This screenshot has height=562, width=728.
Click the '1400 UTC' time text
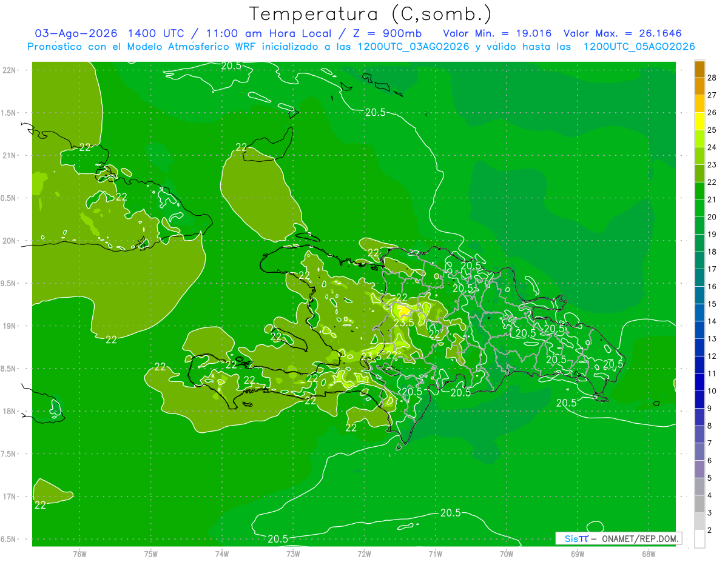click(157, 33)
